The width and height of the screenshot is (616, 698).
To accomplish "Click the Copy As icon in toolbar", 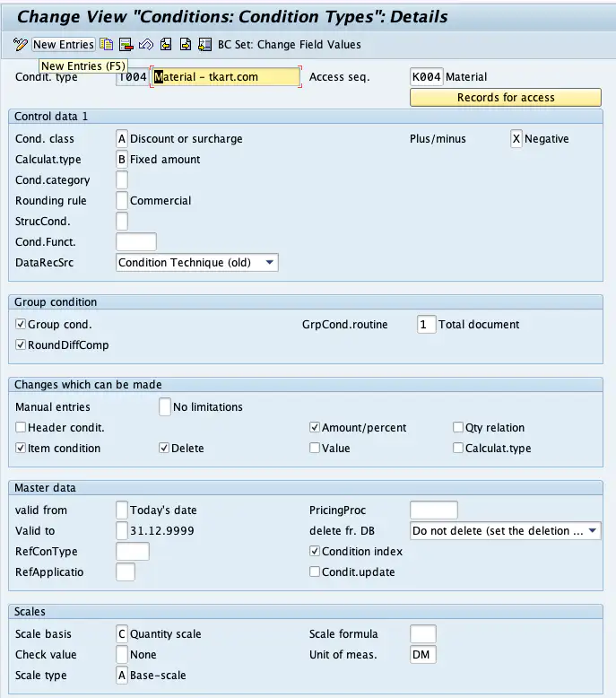I will tap(107, 44).
